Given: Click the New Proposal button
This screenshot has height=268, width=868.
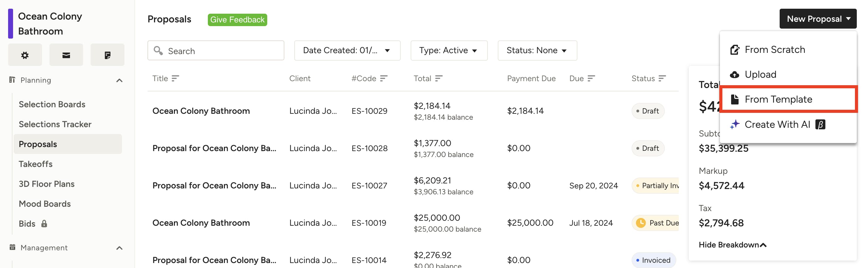Looking at the screenshot, I should (818, 19).
